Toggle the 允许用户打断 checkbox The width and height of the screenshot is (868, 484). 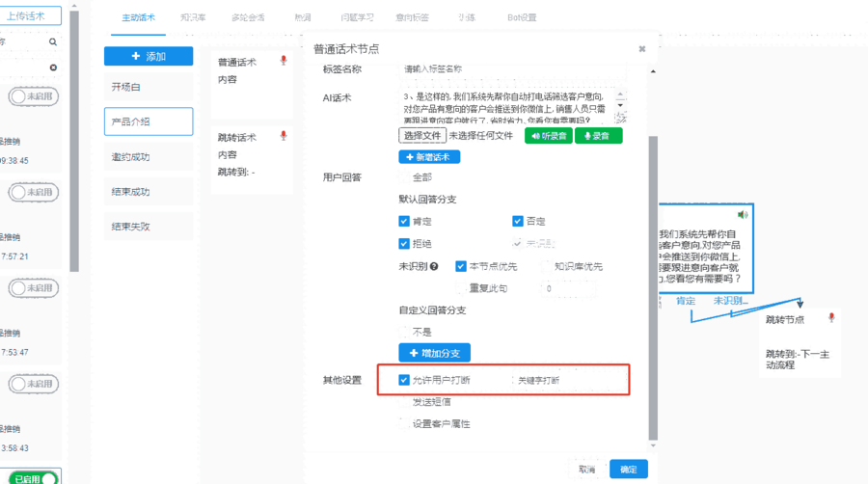[404, 380]
